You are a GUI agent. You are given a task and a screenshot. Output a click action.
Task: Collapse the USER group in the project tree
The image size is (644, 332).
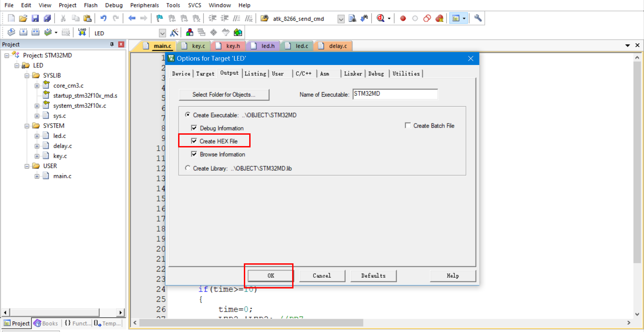click(x=27, y=166)
